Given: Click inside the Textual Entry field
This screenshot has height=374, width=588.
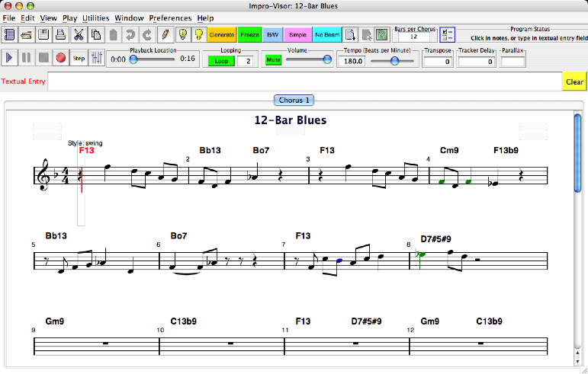Looking at the screenshot, I should coord(305,82).
